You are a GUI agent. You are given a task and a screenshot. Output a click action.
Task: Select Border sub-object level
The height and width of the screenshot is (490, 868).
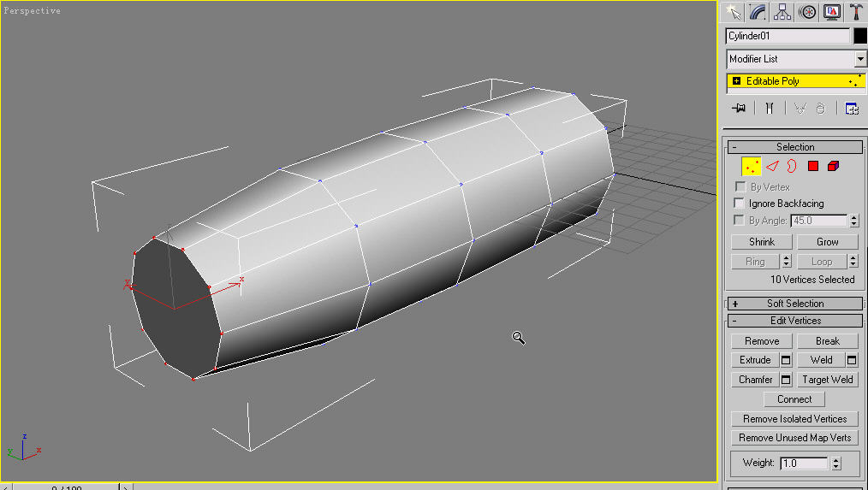(793, 167)
